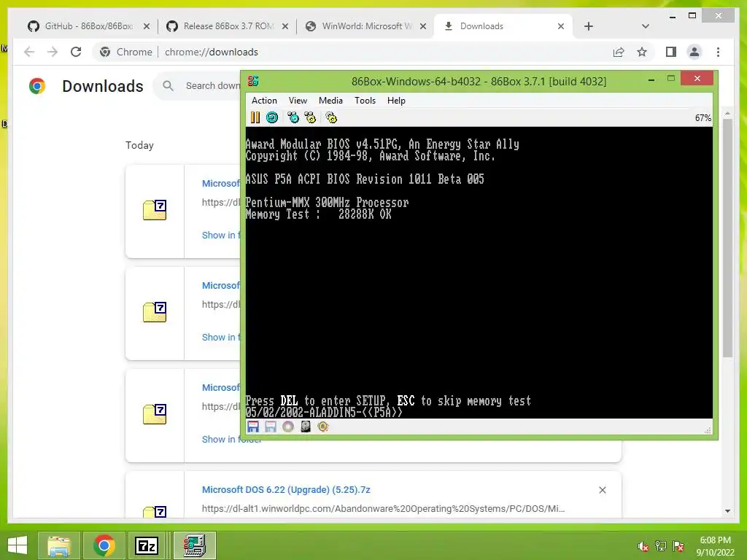Send Ctrl+Alt+Esc via toolbar icon
Screen dimensions: 747x560
point(310,117)
